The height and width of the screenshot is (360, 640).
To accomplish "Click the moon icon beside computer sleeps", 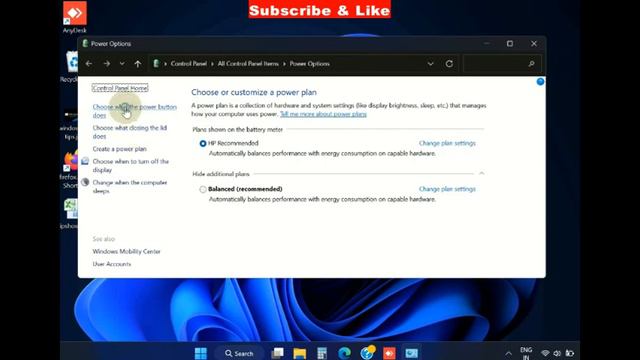I will (85, 182).
